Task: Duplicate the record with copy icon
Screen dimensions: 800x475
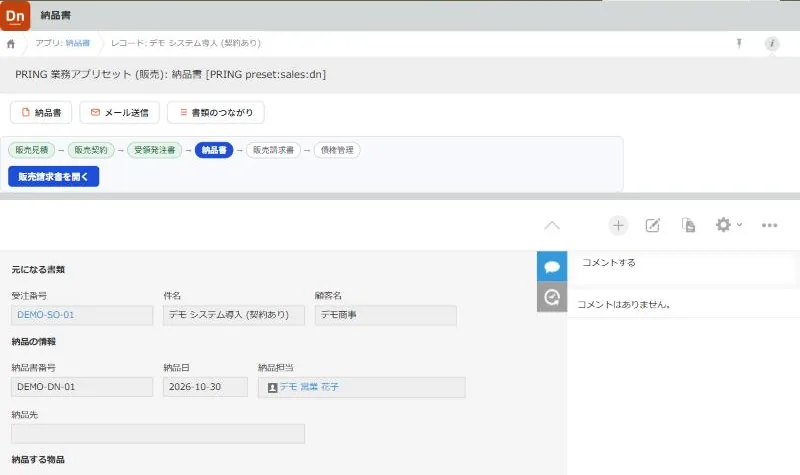Action: (688, 225)
